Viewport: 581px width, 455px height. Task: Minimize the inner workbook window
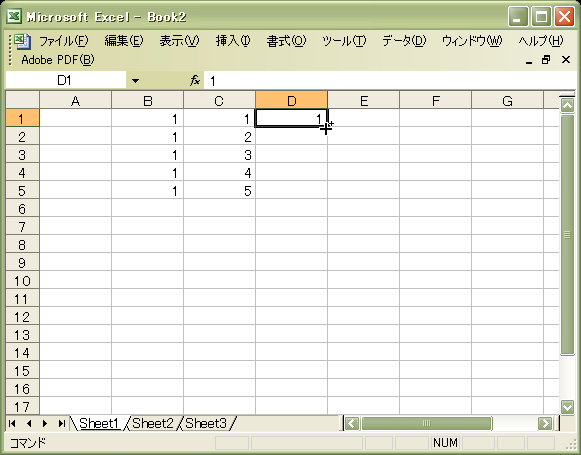[529, 60]
